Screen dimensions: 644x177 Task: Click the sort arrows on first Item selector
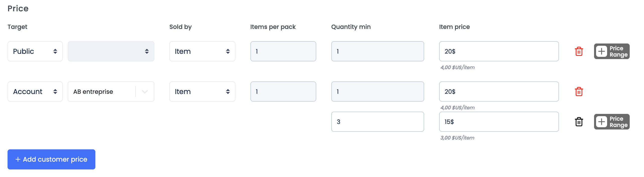click(x=228, y=51)
